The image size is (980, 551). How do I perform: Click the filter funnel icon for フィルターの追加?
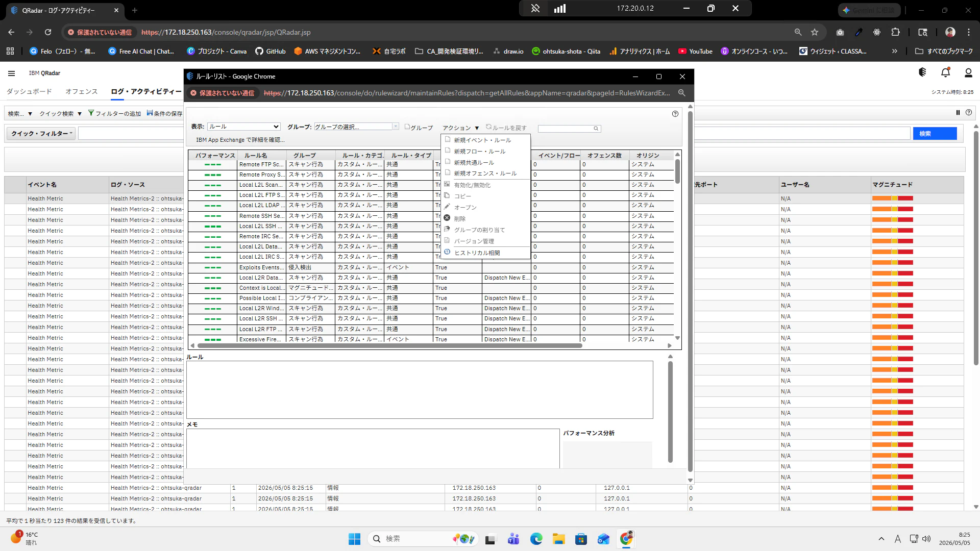91,113
